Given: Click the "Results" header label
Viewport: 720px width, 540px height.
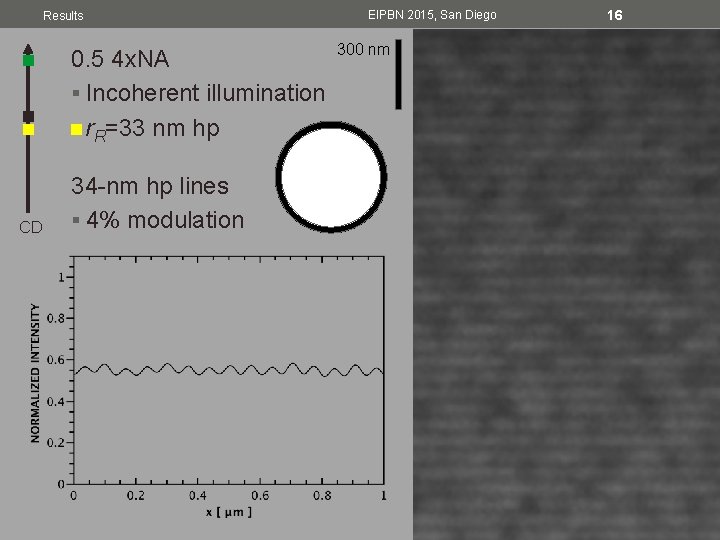Looking at the screenshot, I should 63,16.
